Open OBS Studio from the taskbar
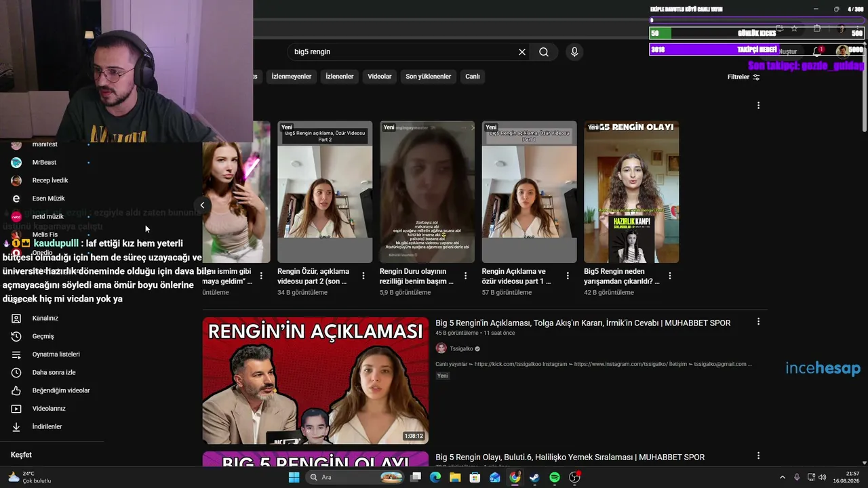The height and width of the screenshot is (488, 868). tap(574, 477)
